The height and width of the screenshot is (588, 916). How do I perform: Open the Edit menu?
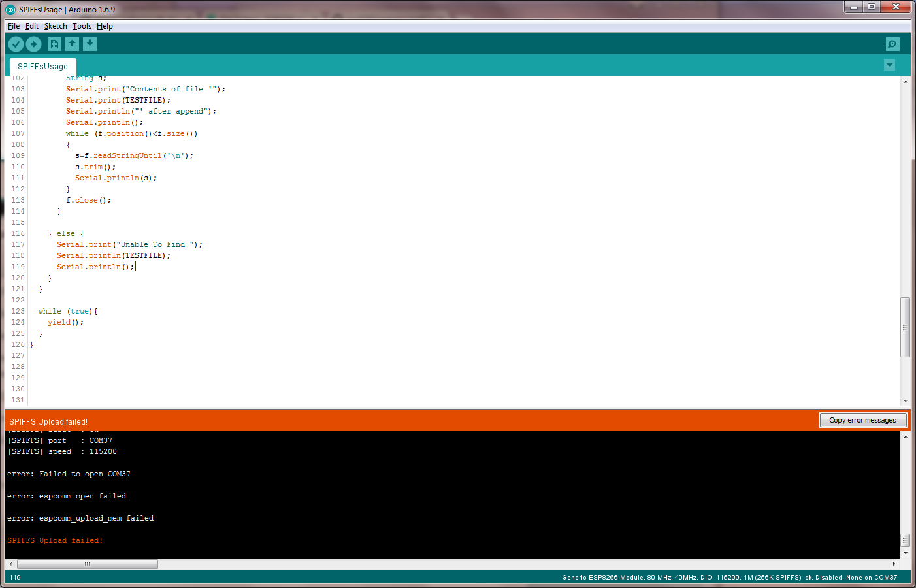coord(32,26)
